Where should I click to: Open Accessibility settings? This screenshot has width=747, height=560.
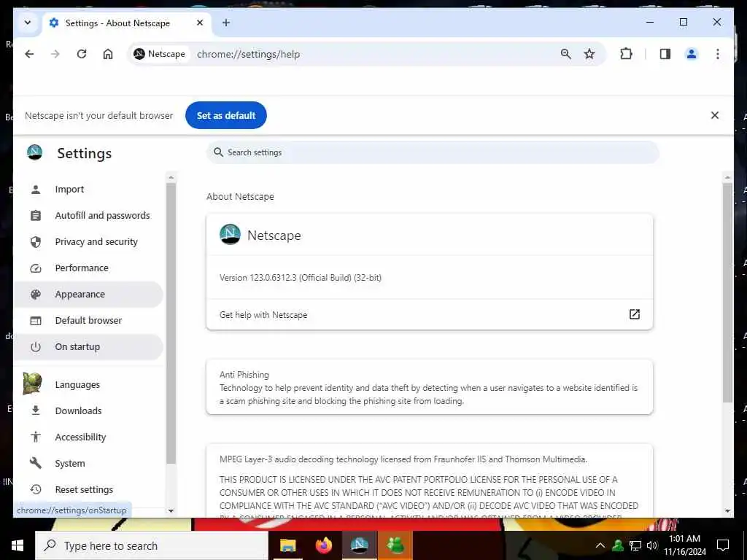pyautogui.click(x=88, y=437)
